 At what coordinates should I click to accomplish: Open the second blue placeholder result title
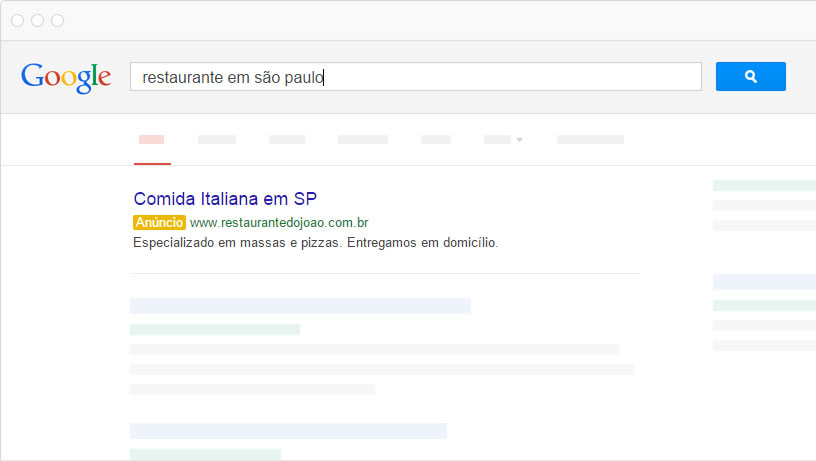pyautogui.click(x=288, y=431)
